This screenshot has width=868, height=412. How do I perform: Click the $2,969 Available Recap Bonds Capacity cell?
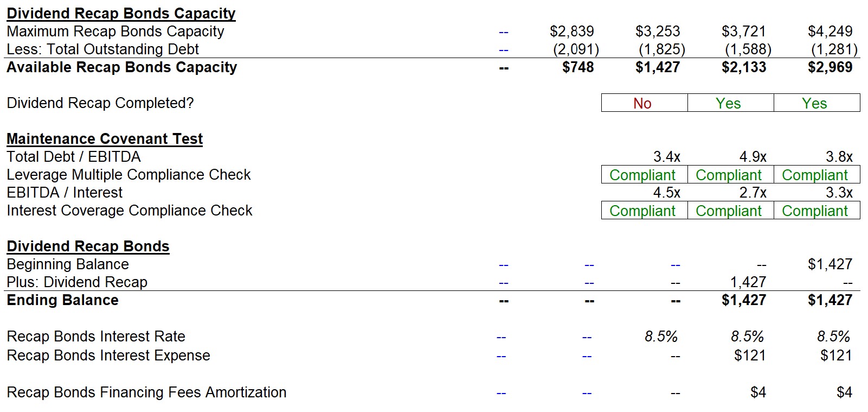pyautogui.click(x=830, y=67)
